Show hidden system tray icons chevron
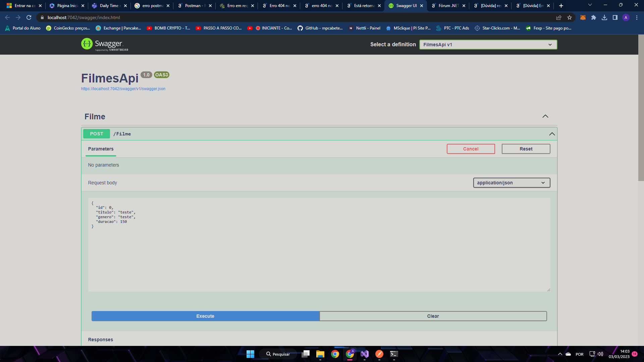 click(560, 354)
